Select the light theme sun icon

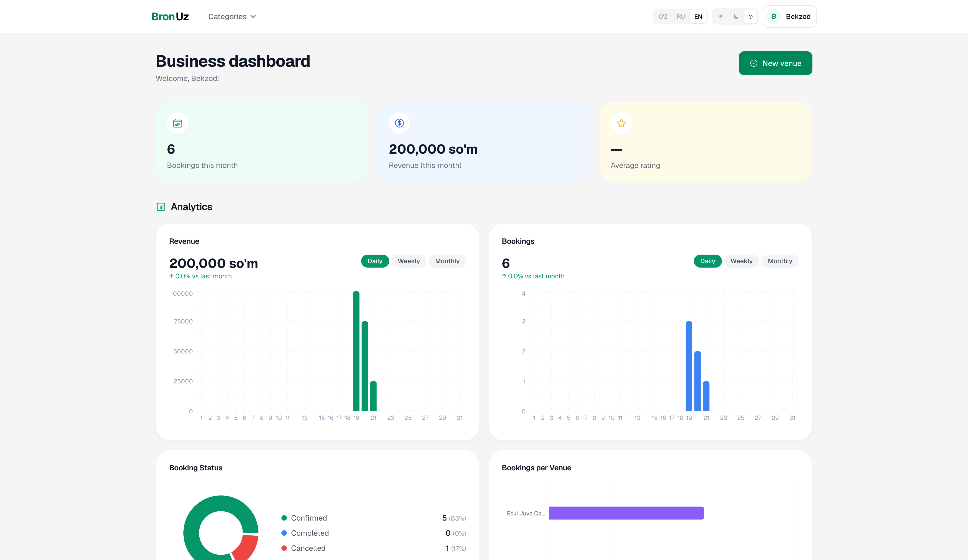tap(721, 16)
